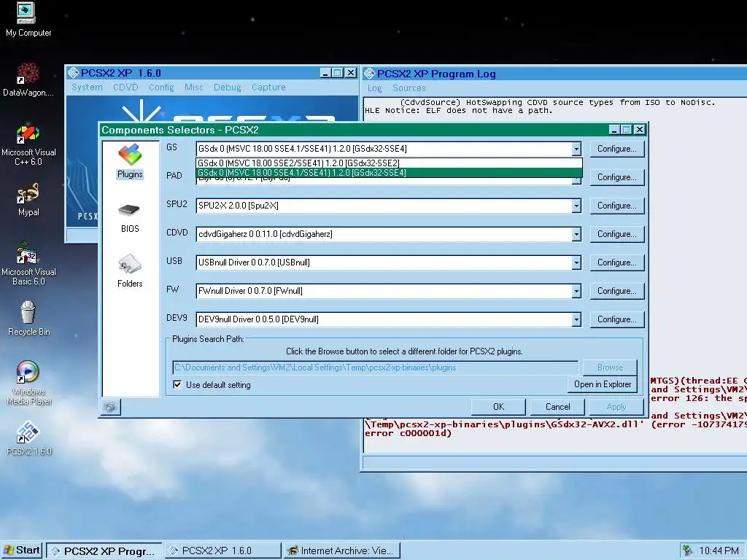Click the Apply button

click(x=616, y=407)
